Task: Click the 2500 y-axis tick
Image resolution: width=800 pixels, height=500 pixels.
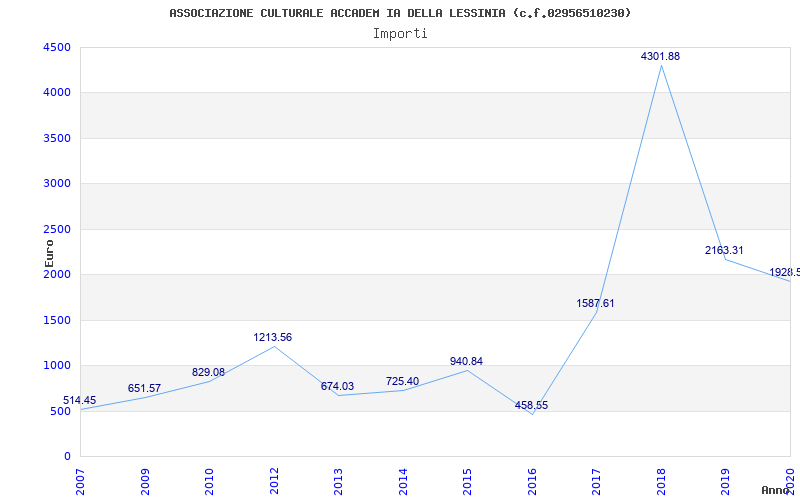Action: click(57, 229)
